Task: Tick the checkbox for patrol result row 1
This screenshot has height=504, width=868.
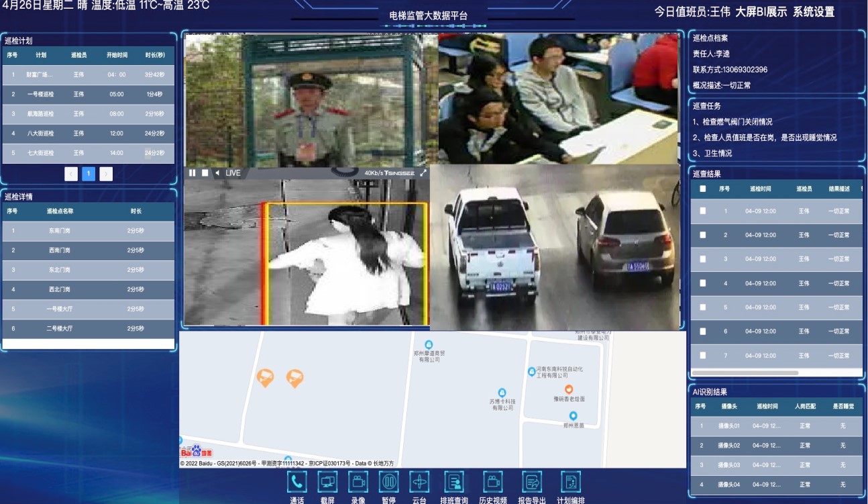Action: tap(703, 211)
